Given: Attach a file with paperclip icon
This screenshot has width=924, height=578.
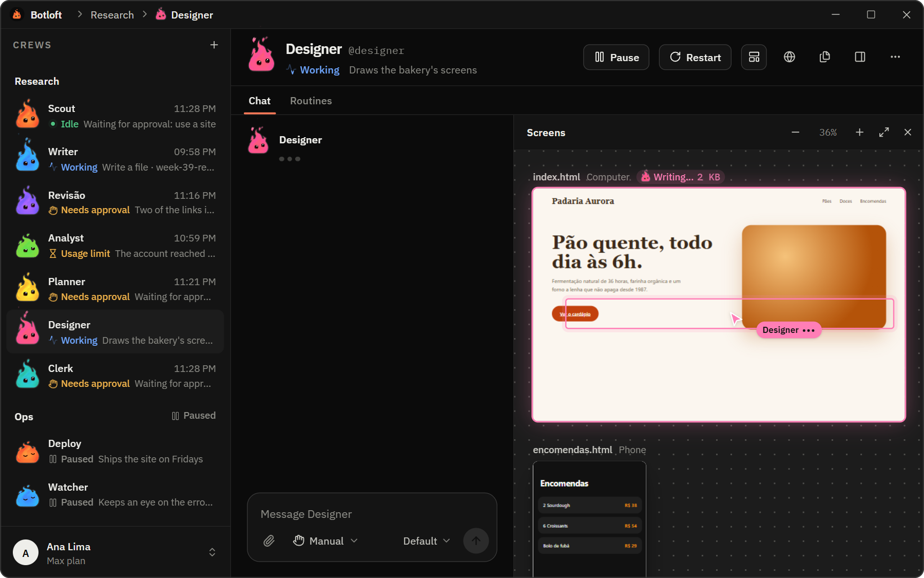Looking at the screenshot, I should [269, 541].
